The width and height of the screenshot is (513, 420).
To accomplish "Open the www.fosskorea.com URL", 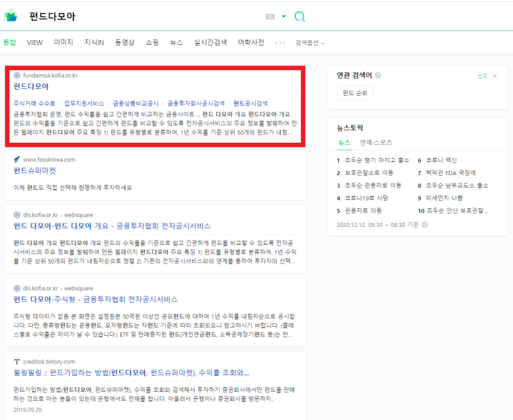I will point(49,159).
